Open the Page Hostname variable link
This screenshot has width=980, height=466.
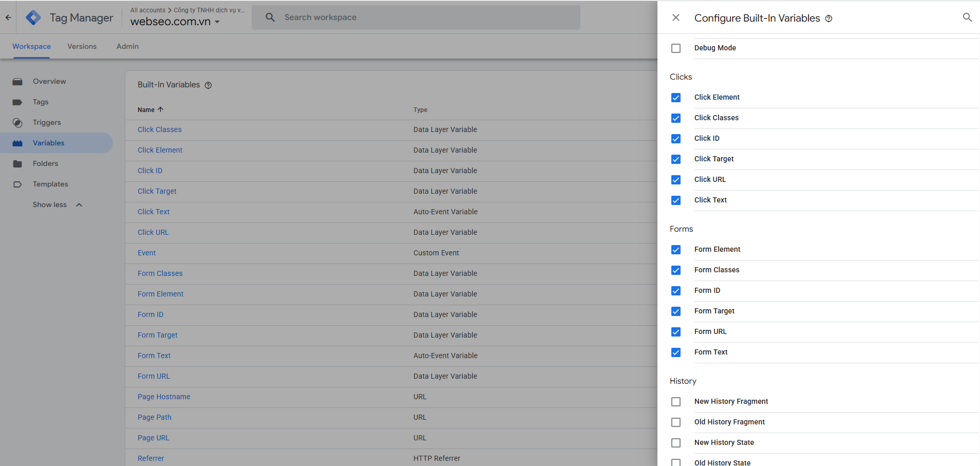pos(164,397)
